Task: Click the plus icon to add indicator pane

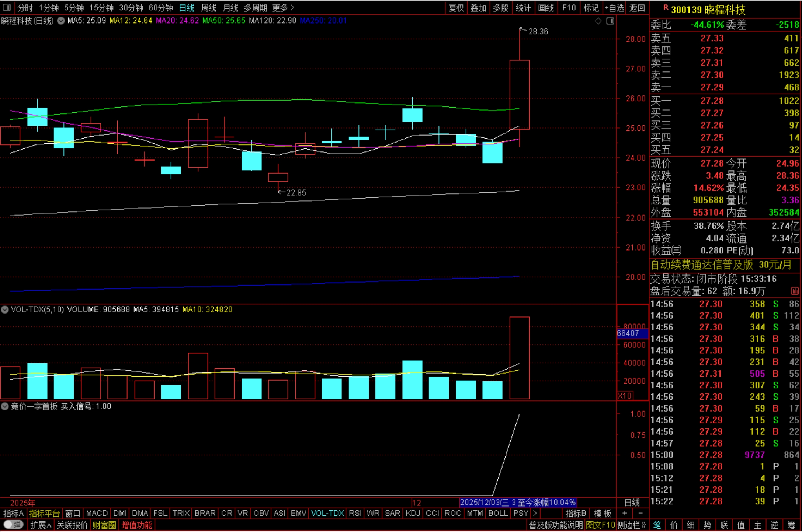Action: tap(625, 513)
